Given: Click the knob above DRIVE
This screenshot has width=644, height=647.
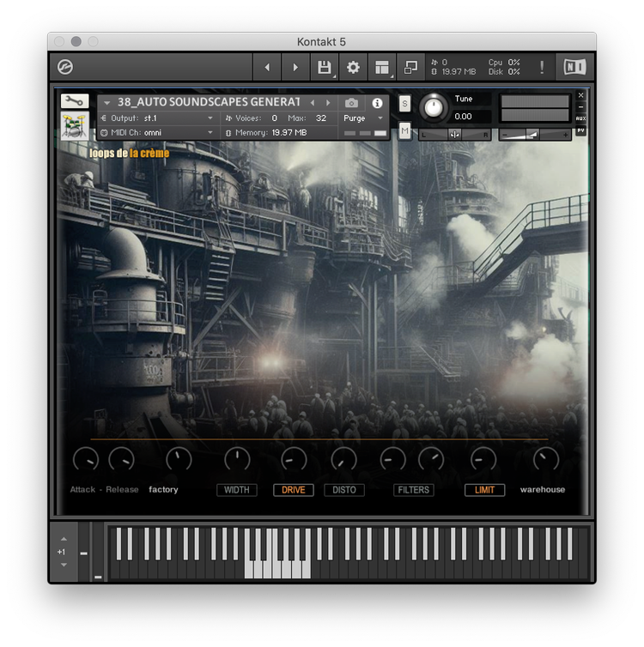Looking at the screenshot, I should coord(294,460).
